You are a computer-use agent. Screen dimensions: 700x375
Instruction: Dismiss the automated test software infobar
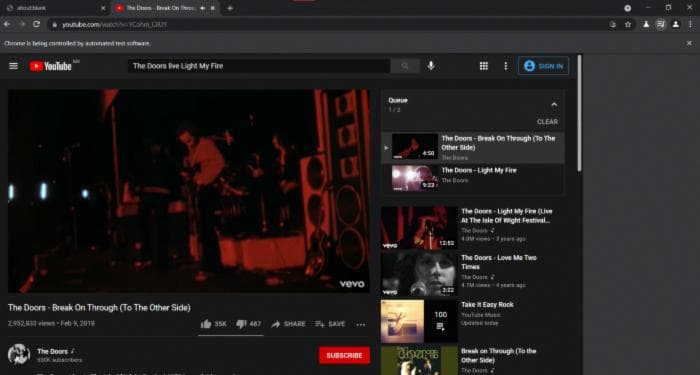(689, 43)
